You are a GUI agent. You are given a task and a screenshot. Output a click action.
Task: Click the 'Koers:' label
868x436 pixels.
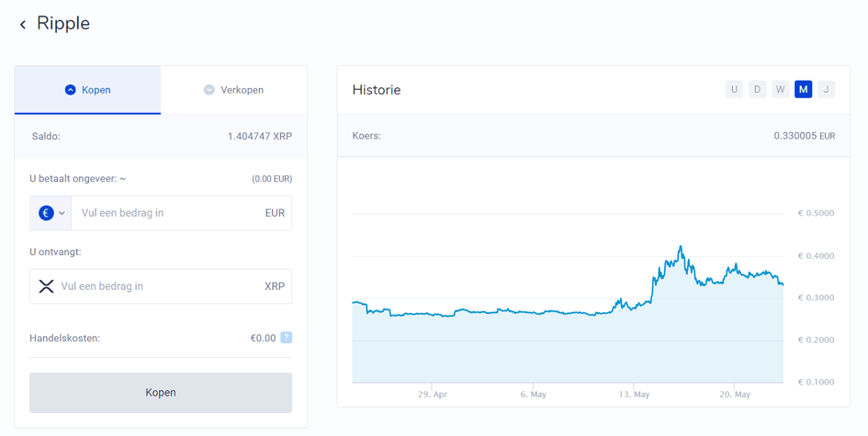coord(366,136)
